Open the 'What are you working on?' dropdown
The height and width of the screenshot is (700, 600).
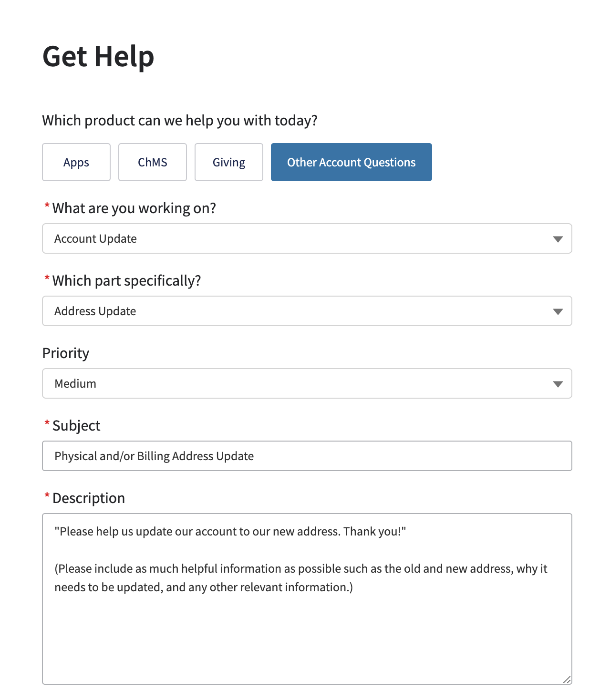(x=307, y=238)
